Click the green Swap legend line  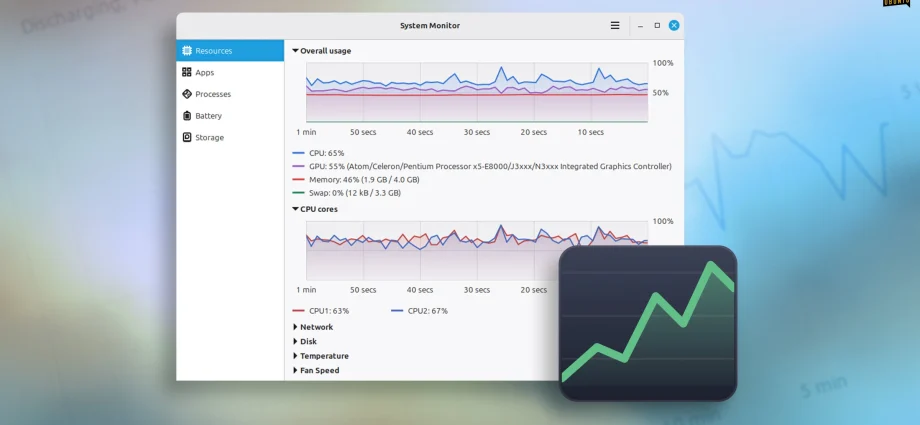[298, 193]
